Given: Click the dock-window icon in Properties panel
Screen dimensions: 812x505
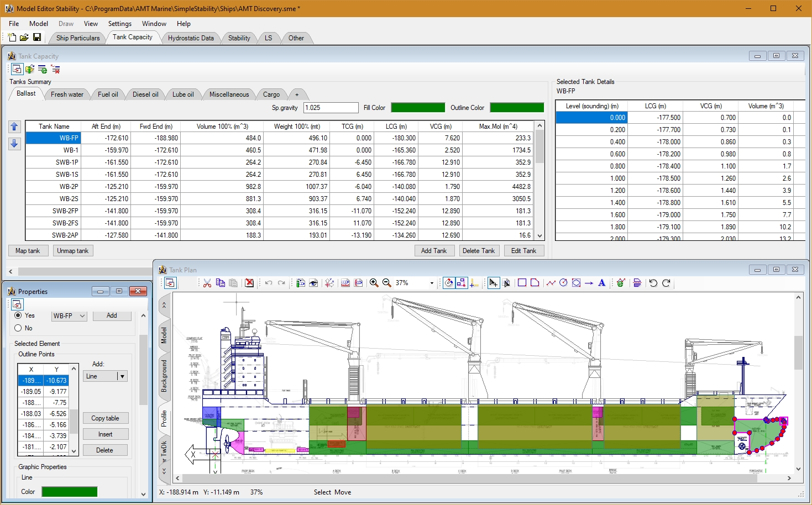Looking at the screenshot, I should (17, 304).
